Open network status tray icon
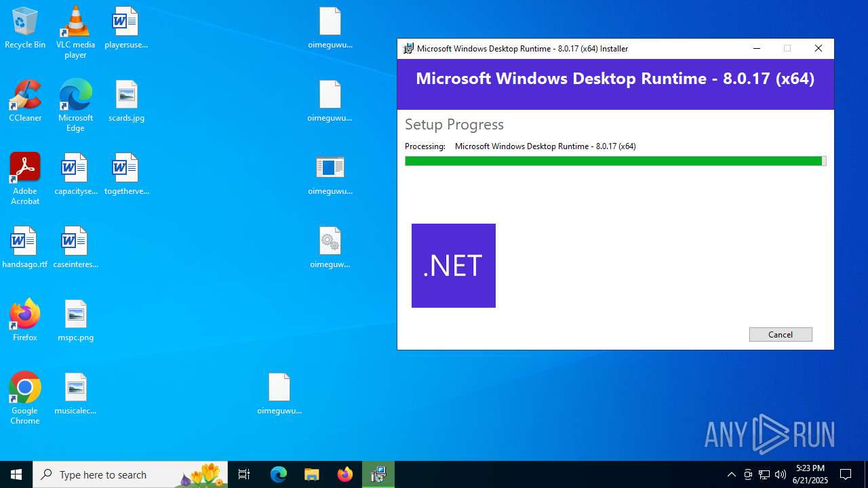This screenshot has height=488, width=868. click(764, 474)
